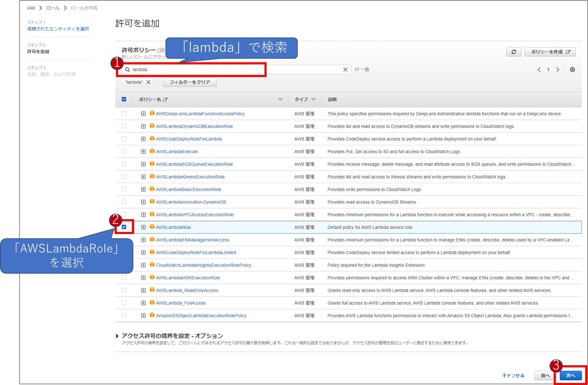Click the policy search input field
The height and width of the screenshot is (385, 588).
click(237, 70)
